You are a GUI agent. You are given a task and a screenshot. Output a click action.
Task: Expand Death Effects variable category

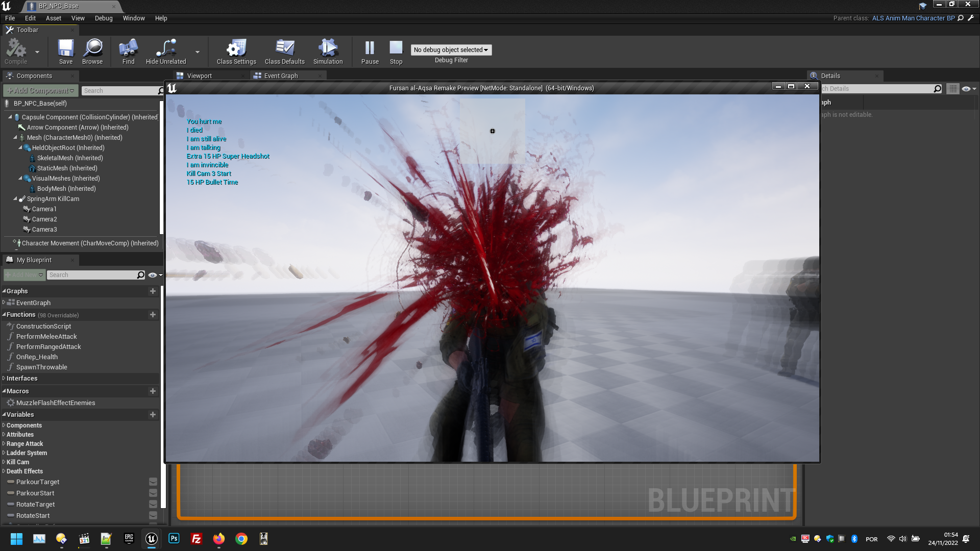tap(4, 471)
